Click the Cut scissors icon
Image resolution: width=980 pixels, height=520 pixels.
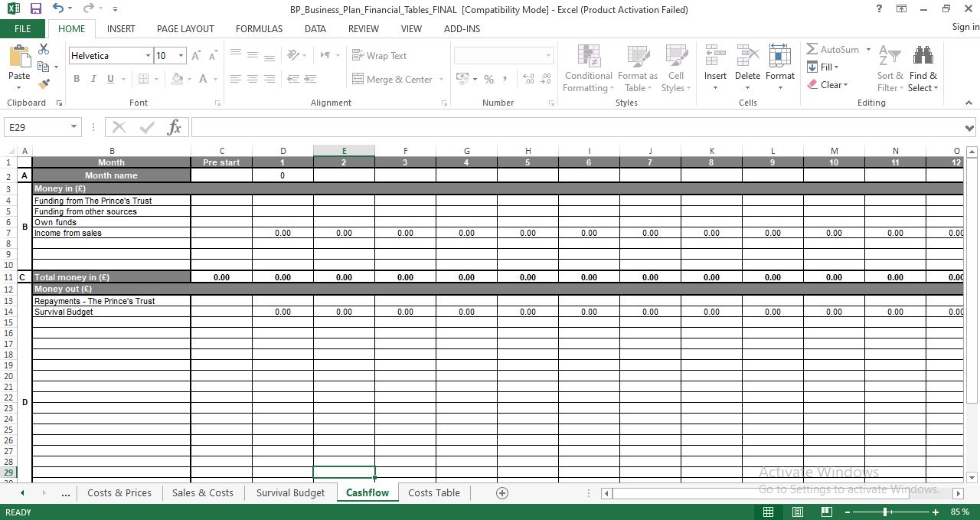44,49
